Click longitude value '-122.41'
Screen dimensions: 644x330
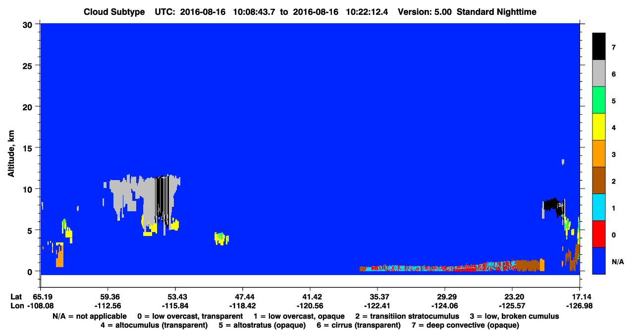[x=377, y=305]
